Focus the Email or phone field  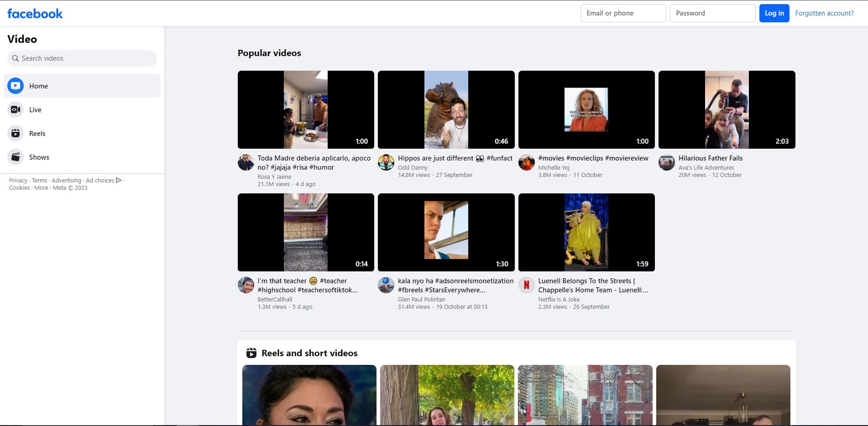click(623, 13)
